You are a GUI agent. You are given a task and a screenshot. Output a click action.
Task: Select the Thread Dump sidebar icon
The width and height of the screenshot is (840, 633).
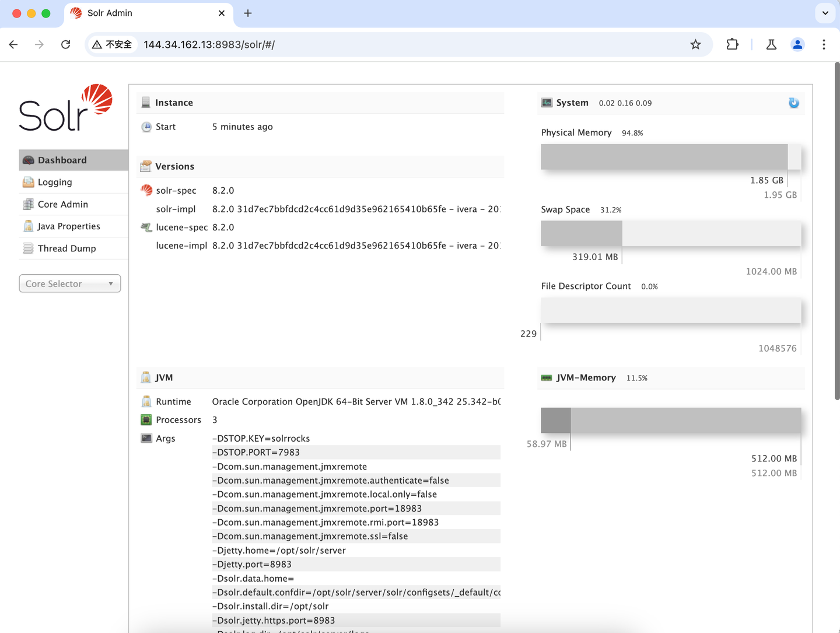[x=28, y=248]
